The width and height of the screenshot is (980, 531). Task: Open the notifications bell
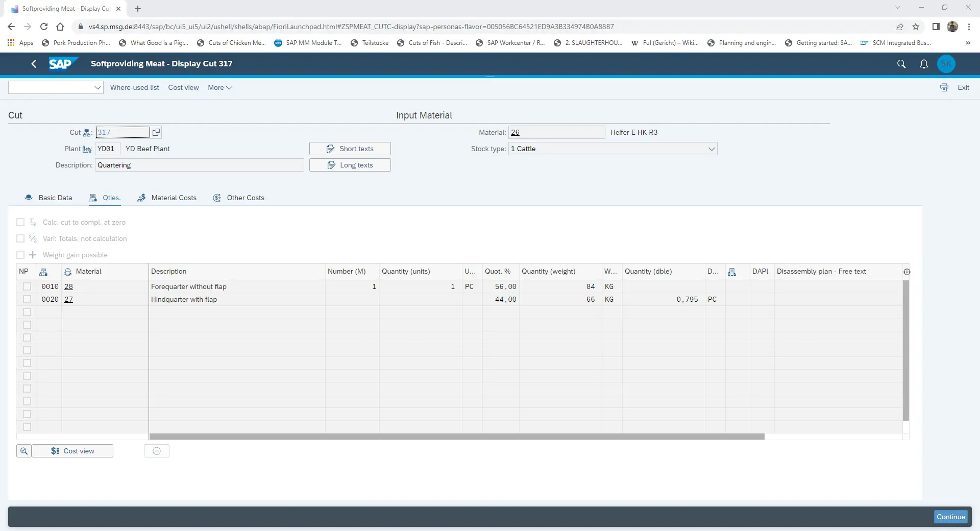point(924,64)
